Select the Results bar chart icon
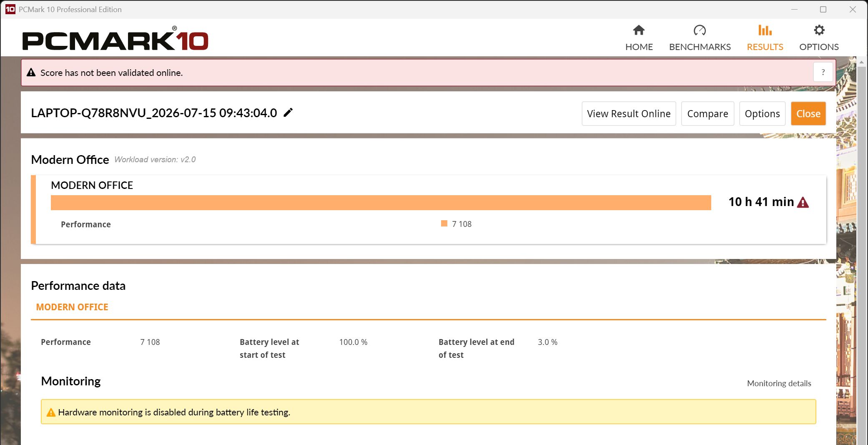868x445 pixels. point(765,30)
